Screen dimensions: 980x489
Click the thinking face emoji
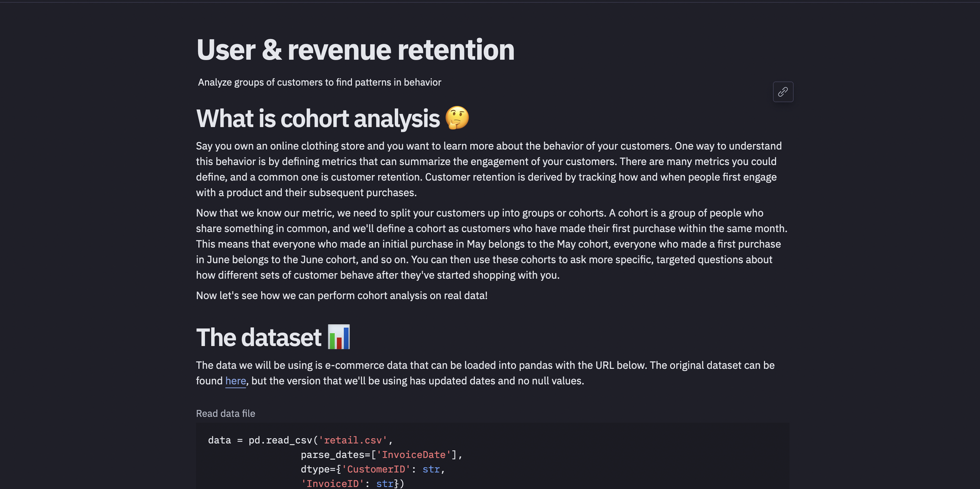coord(457,118)
